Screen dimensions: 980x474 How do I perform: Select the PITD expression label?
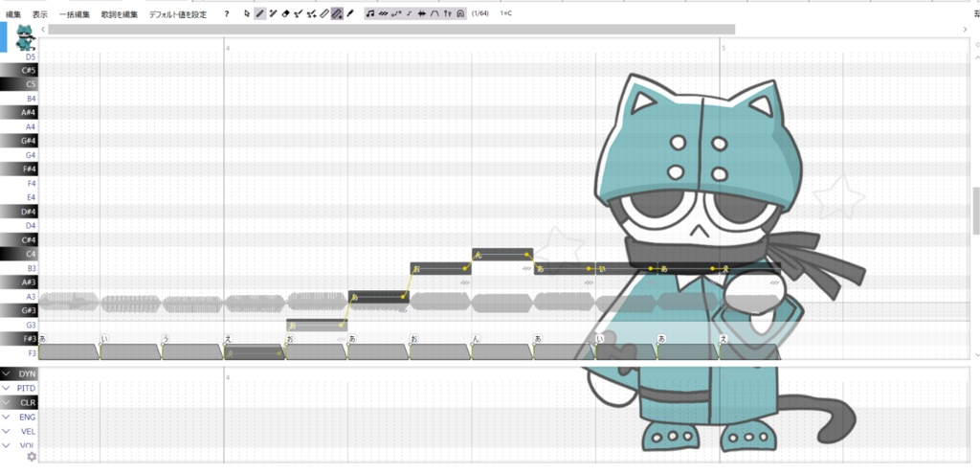point(26,389)
